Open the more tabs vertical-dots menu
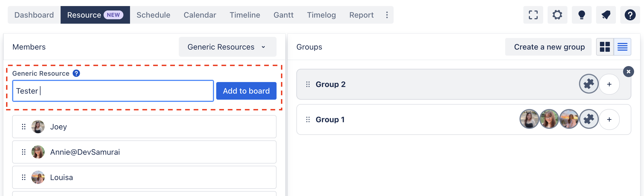 (387, 15)
